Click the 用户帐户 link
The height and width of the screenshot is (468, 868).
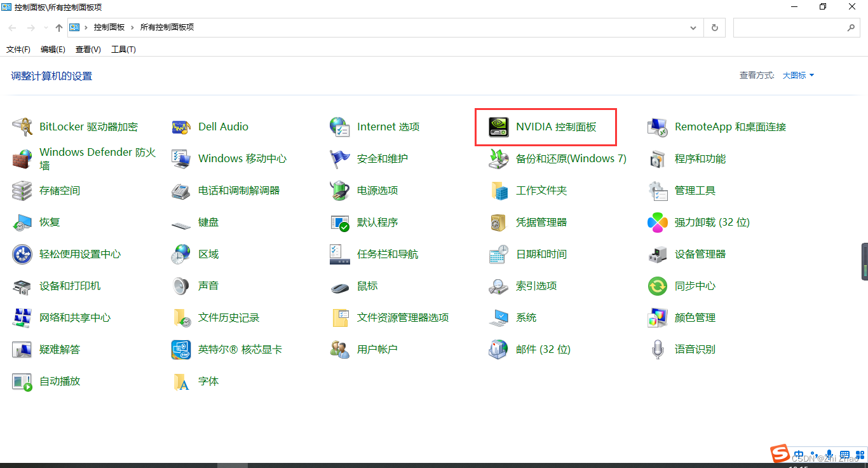(x=377, y=349)
